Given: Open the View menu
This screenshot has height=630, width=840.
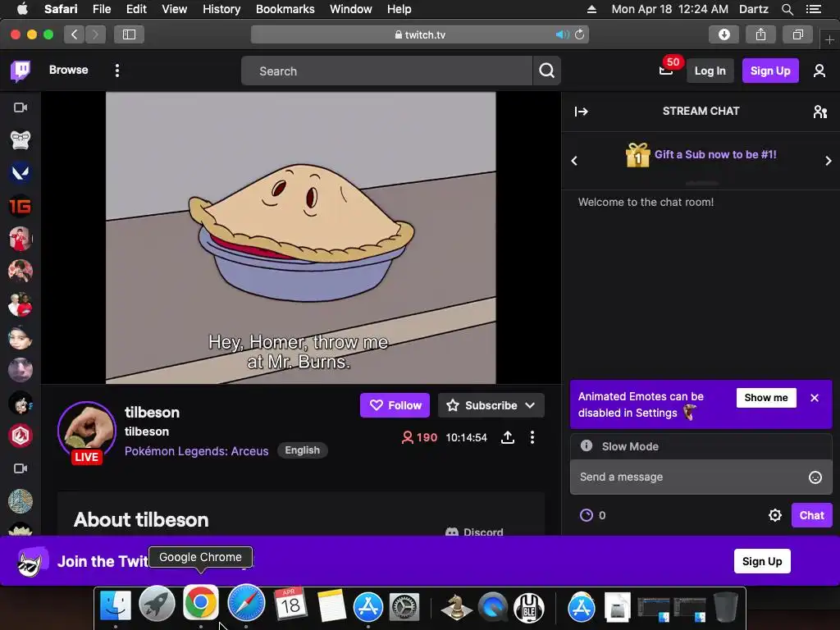Looking at the screenshot, I should tap(174, 9).
